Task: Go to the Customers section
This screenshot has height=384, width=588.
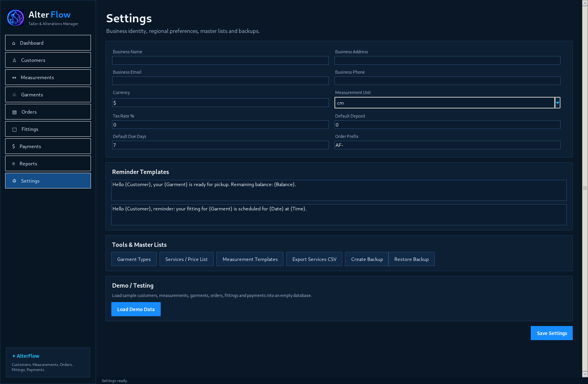Action: point(48,60)
